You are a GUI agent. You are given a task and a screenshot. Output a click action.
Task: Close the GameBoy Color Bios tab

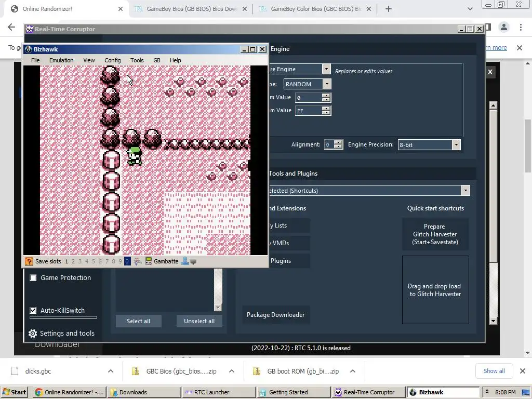coord(369,9)
